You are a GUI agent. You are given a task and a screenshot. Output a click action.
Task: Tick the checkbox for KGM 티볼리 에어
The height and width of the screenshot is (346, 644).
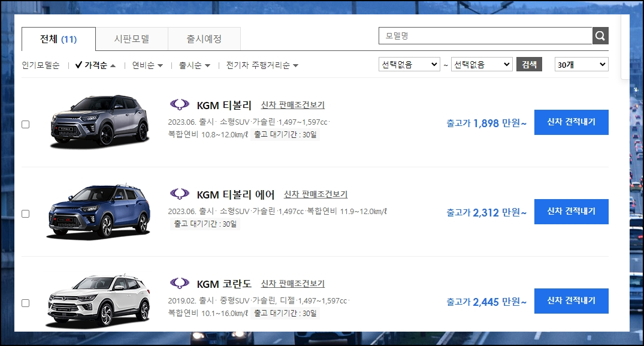pyautogui.click(x=26, y=213)
